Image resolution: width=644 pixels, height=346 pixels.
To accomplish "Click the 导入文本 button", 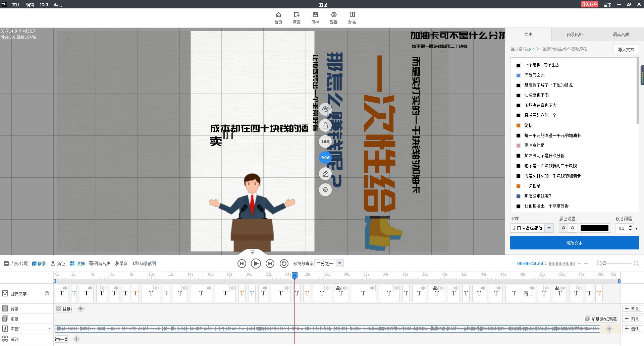I will coord(626,49).
